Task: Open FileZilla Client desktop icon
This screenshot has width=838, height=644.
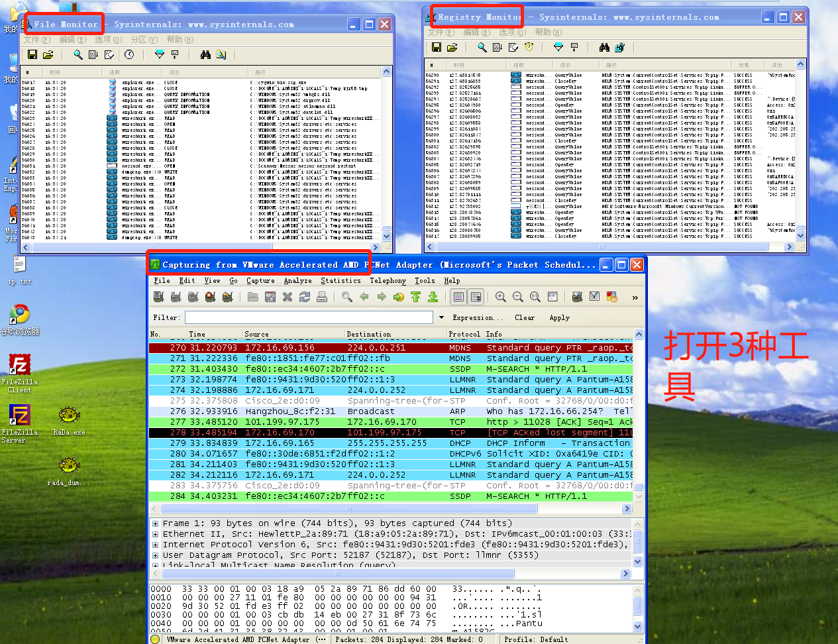Action: click(x=20, y=373)
